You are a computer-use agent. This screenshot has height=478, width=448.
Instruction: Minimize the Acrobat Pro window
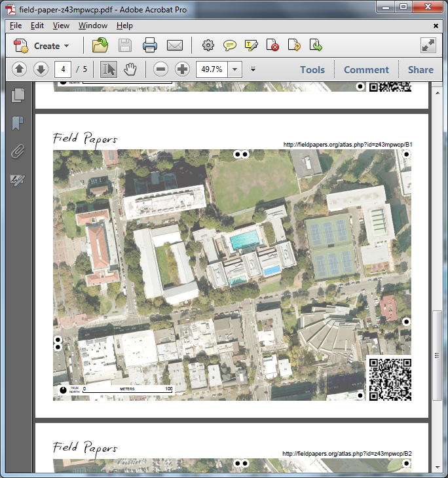386,7
